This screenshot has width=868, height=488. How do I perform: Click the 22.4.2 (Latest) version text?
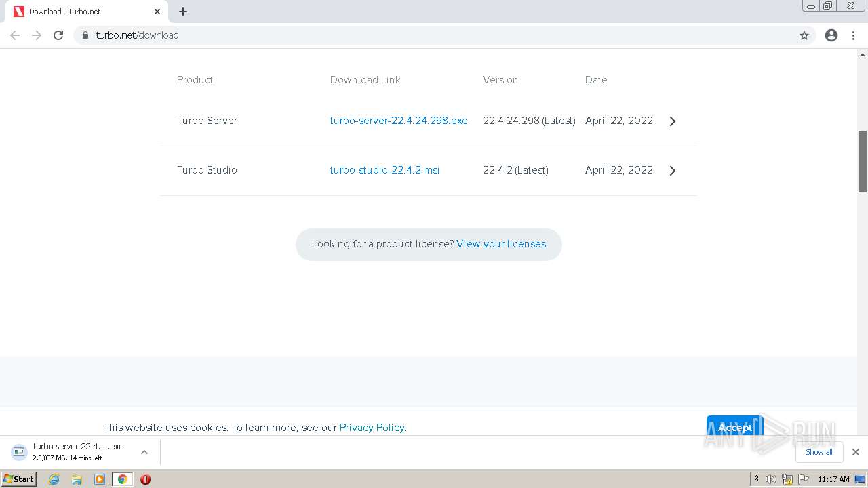tap(515, 170)
